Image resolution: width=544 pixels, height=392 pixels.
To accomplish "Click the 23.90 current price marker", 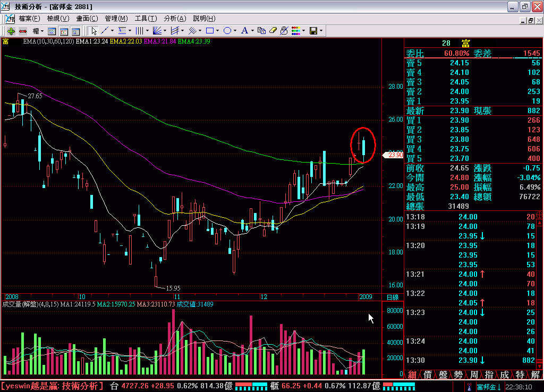I will point(393,155).
